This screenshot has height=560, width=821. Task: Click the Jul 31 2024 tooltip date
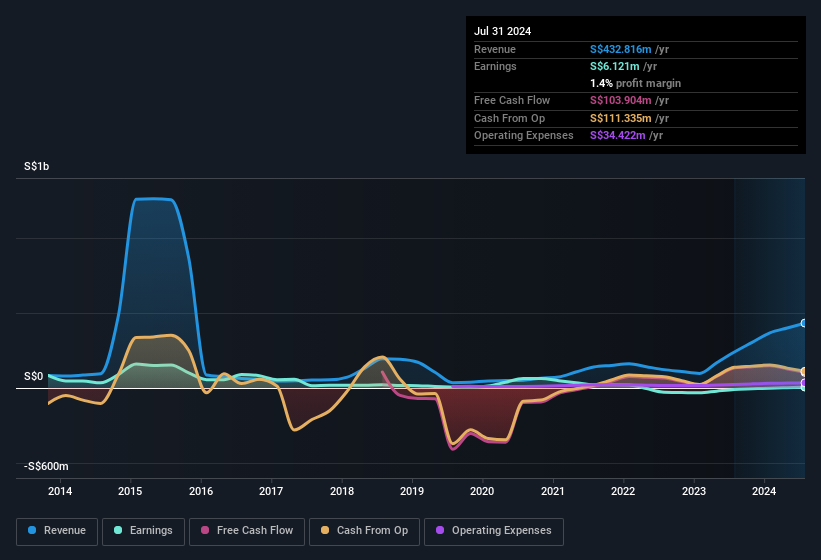503,31
